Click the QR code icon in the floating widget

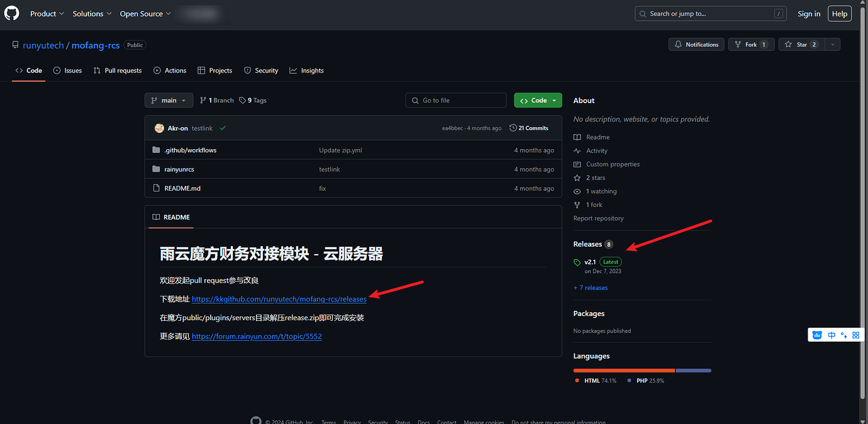pyautogui.click(x=856, y=335)
